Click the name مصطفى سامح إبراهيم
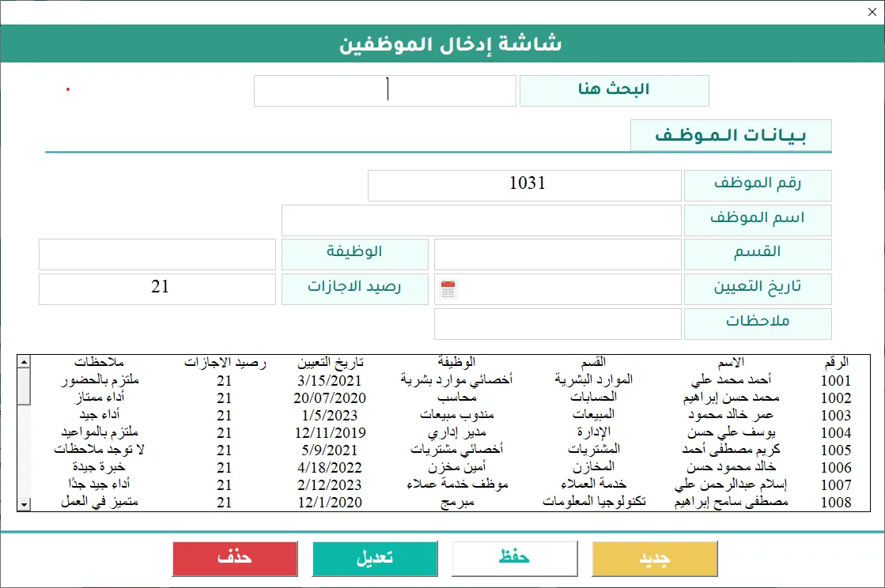The image size is (885, 588). coord(731,502)
